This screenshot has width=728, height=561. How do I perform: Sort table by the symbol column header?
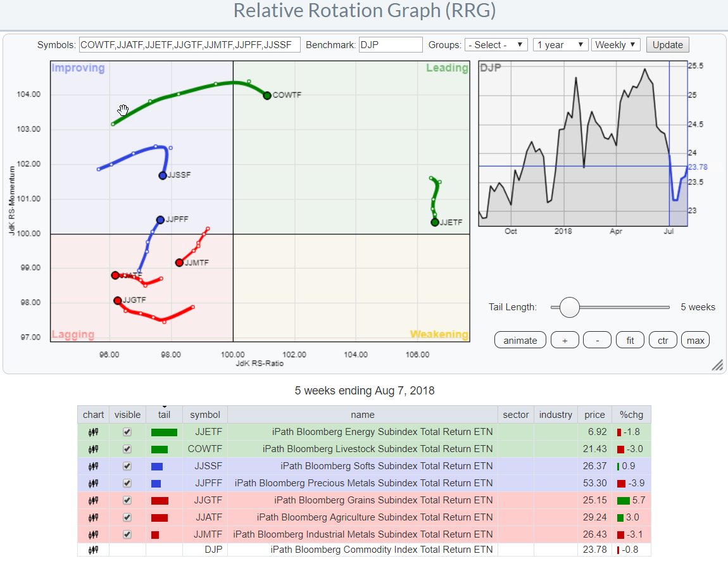205,415
